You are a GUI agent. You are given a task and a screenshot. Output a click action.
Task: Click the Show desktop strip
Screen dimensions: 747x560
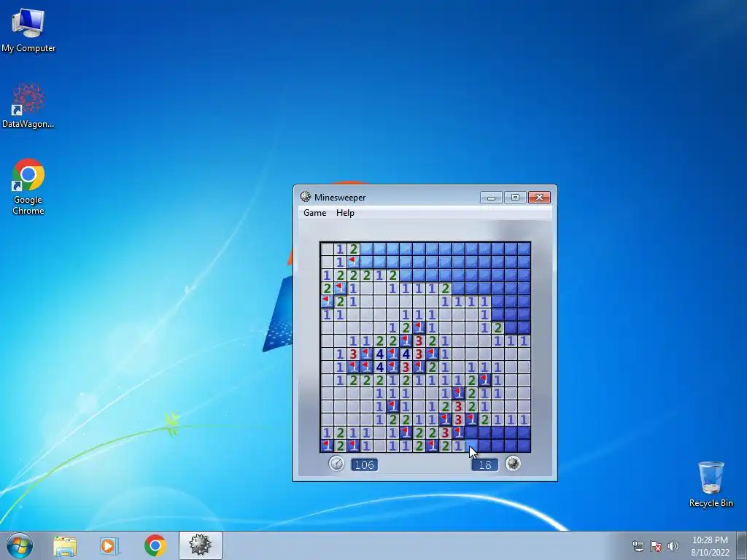(x=742, y=545)
